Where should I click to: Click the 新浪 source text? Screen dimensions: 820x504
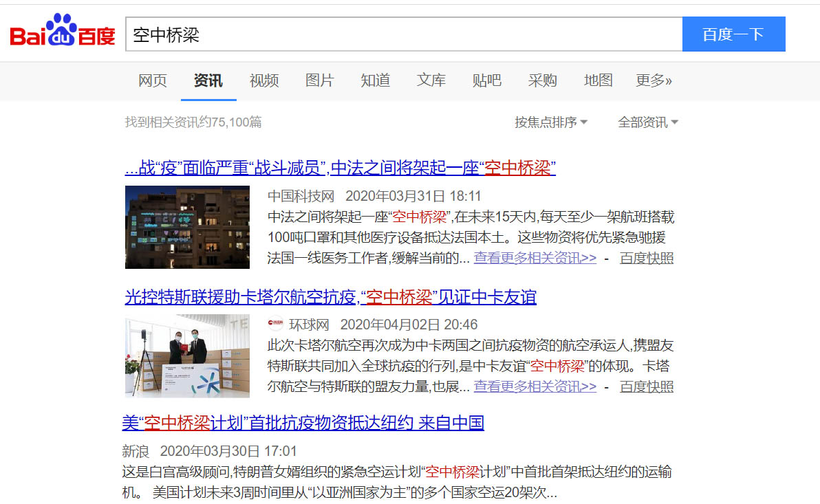pyautogui.click(x=136, y=451)
